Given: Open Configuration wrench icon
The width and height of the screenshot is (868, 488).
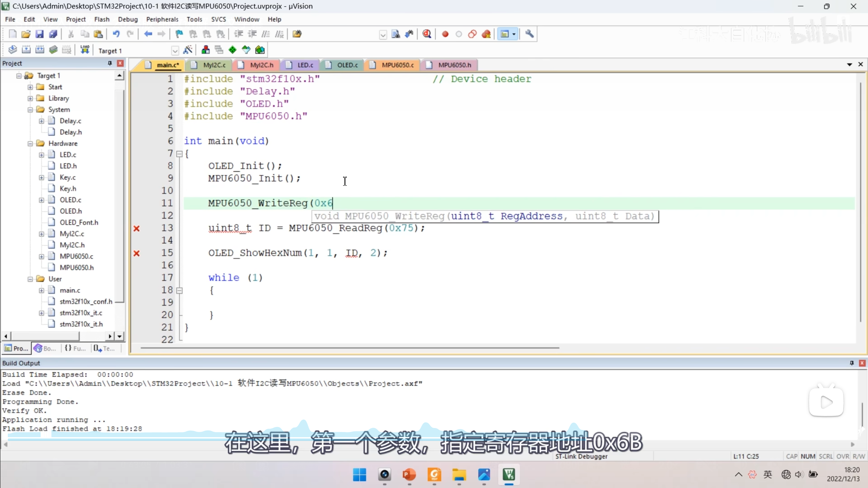Looking at the screenshot, I should [529, 34].
